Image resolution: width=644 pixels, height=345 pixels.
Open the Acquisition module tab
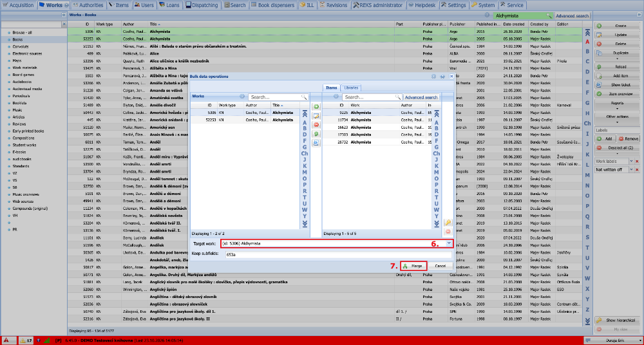pos(18,5)
